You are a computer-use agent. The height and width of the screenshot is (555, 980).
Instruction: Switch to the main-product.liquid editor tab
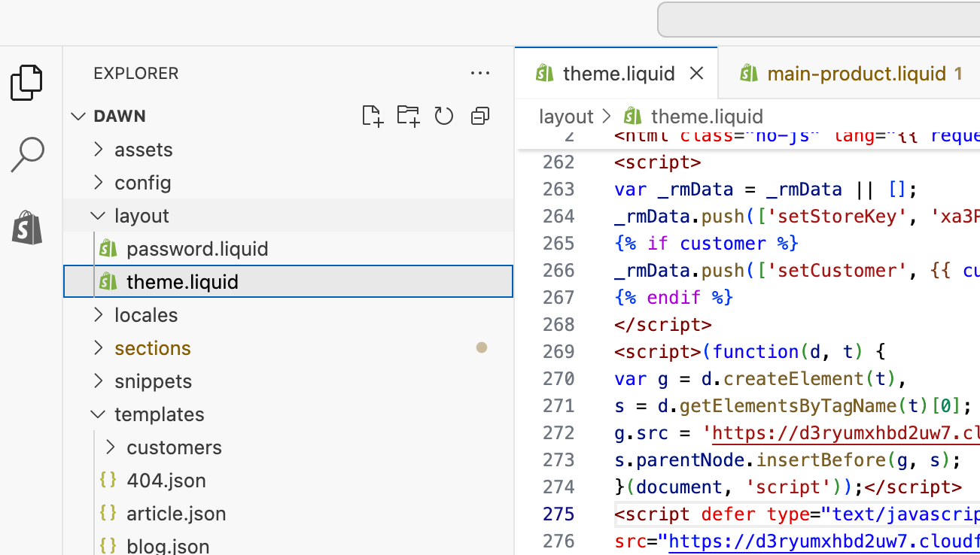(x=849, y=73)
